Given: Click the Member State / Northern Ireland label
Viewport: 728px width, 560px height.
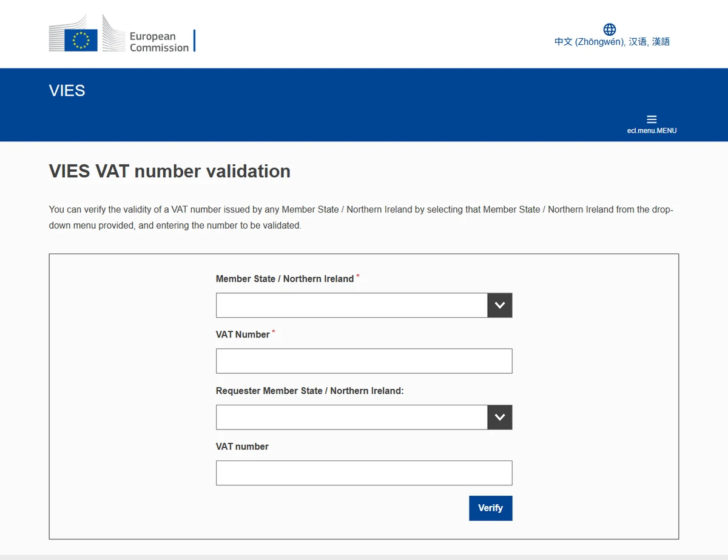Looking at the screenshot, I should [x=285, y=278].
